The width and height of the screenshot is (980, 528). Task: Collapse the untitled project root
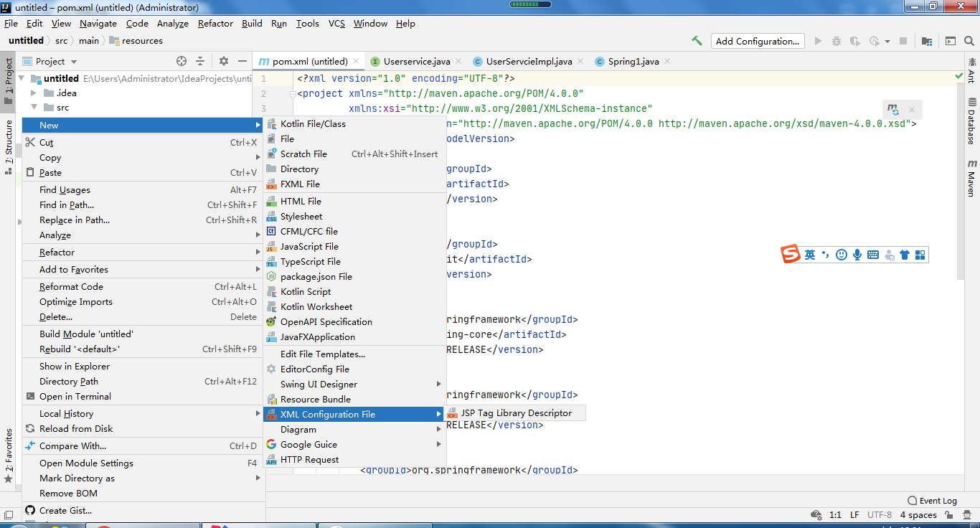point(22,78)
